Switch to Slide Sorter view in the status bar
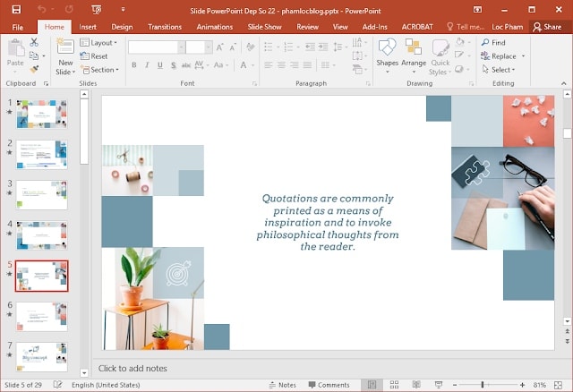Viewport: 573px width, 392px height. pos(394,384)
